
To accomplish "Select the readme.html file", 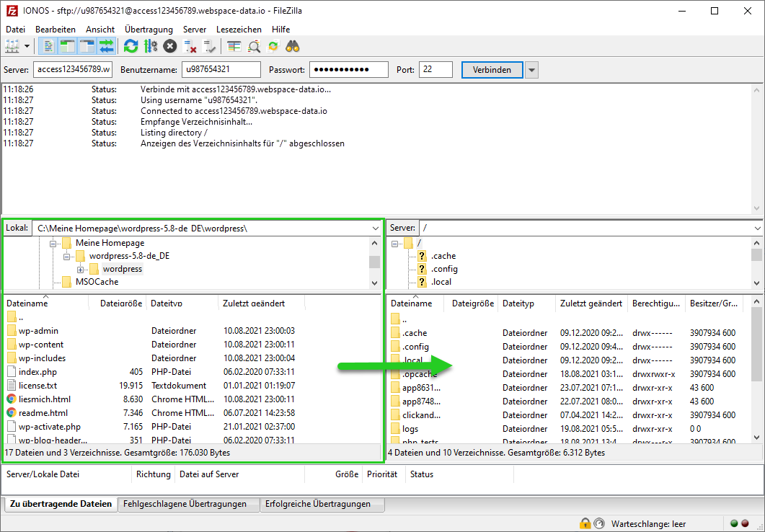I will 43,412.
